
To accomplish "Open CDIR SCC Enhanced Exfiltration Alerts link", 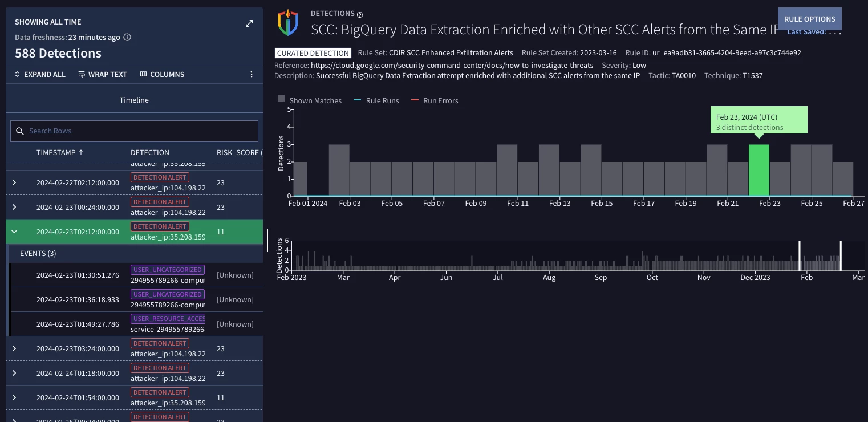I will 451,52.
